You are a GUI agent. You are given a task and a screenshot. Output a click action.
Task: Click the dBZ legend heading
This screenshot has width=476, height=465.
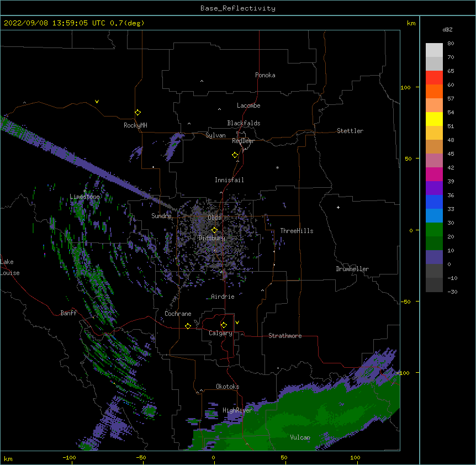pos(447,29)
